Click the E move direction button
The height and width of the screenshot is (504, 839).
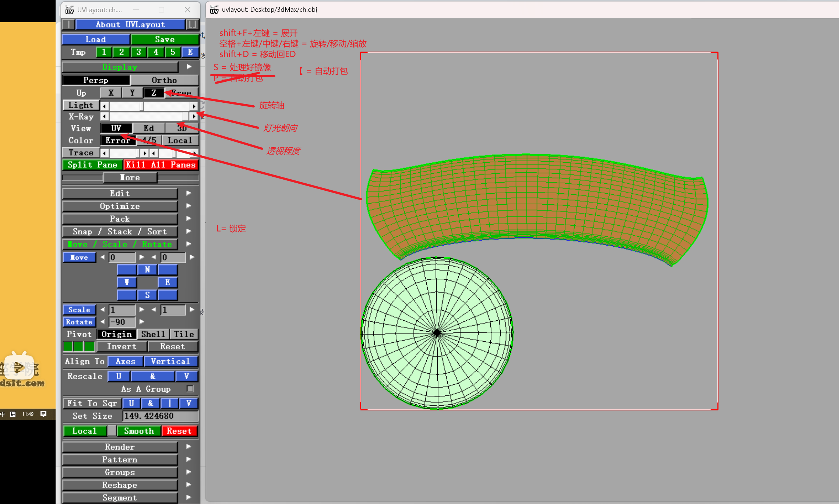168,282
